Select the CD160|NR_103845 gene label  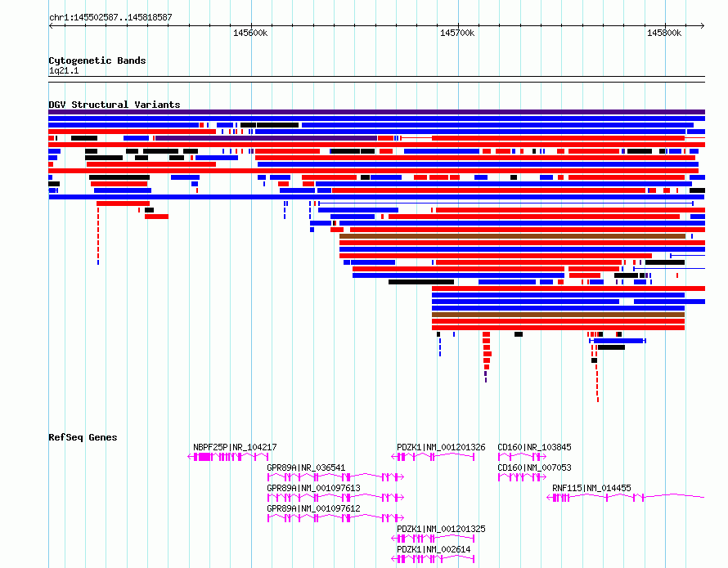[534, 447]
